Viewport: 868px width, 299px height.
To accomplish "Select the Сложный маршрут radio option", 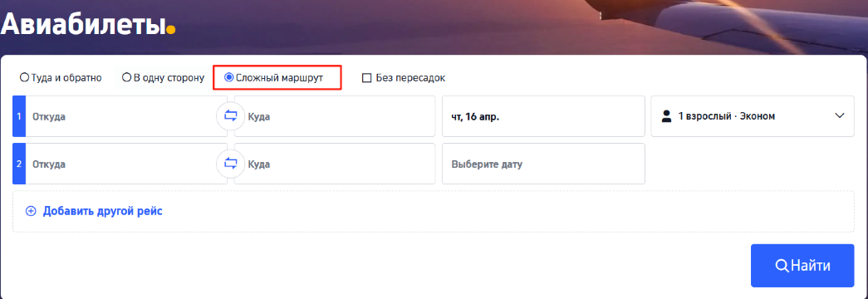I will [x=228, y=77].
